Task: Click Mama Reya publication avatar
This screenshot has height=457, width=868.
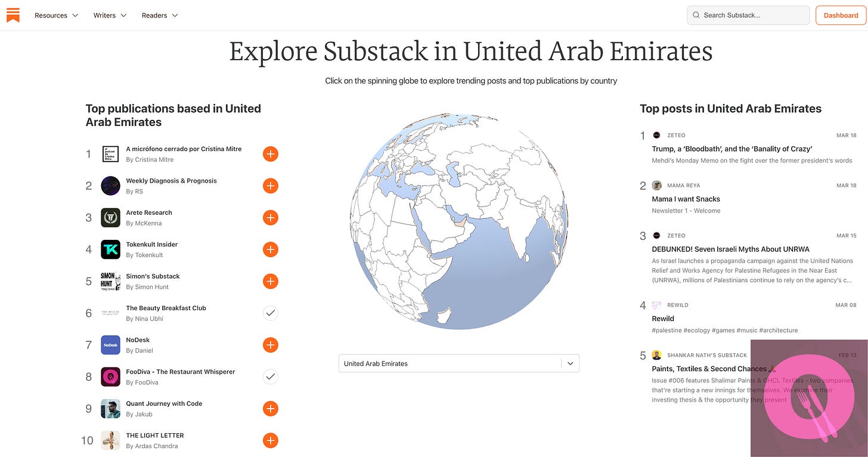Action: click(656, 186)
